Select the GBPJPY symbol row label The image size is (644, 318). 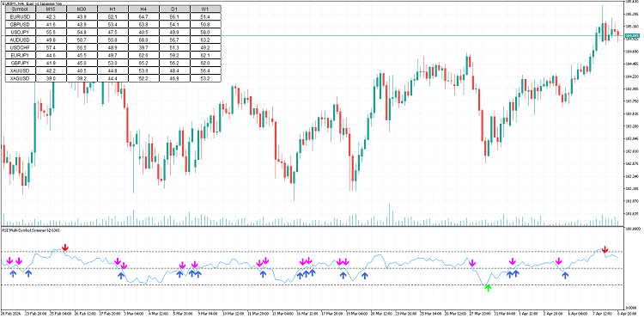(x=21, y=63)
